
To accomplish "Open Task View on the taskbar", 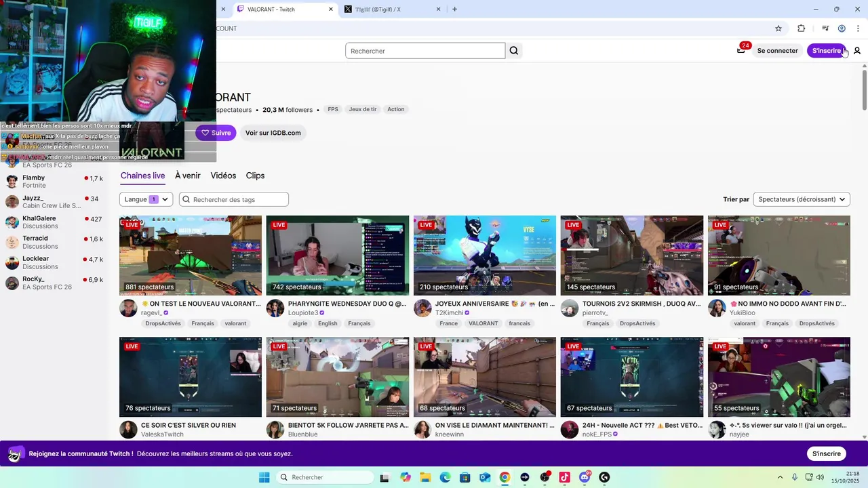I will coord(384,477).
